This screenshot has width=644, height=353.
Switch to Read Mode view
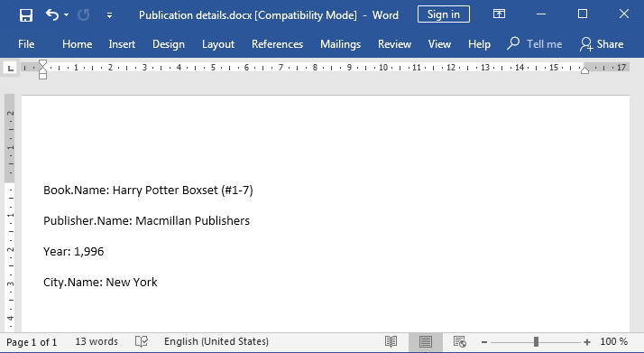(391, 341)
